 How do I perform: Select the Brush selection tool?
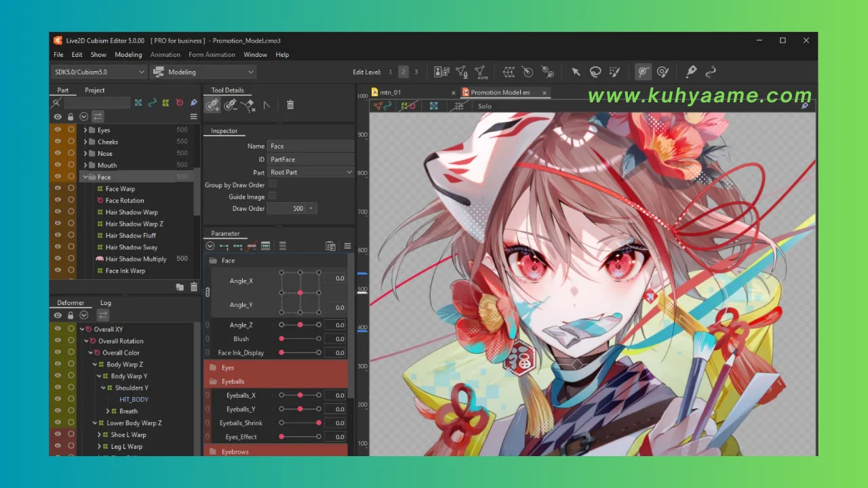coord(615,72)
